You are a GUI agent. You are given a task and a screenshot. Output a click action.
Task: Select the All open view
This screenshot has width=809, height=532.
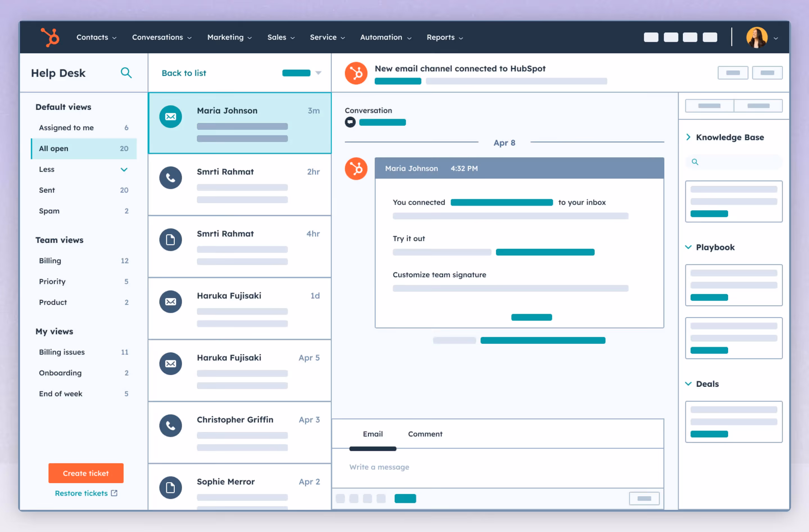[84, 149]
